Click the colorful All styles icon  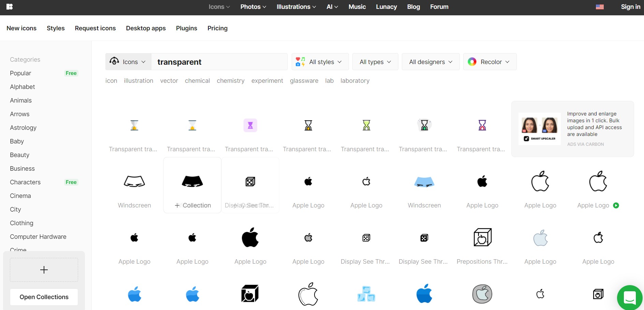click(300, 62)
